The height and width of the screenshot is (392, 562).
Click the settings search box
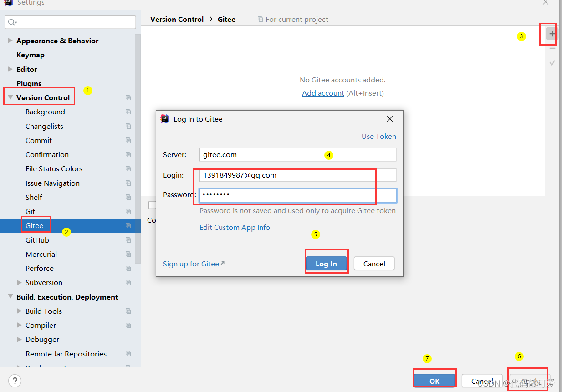(x=70, y=22)
